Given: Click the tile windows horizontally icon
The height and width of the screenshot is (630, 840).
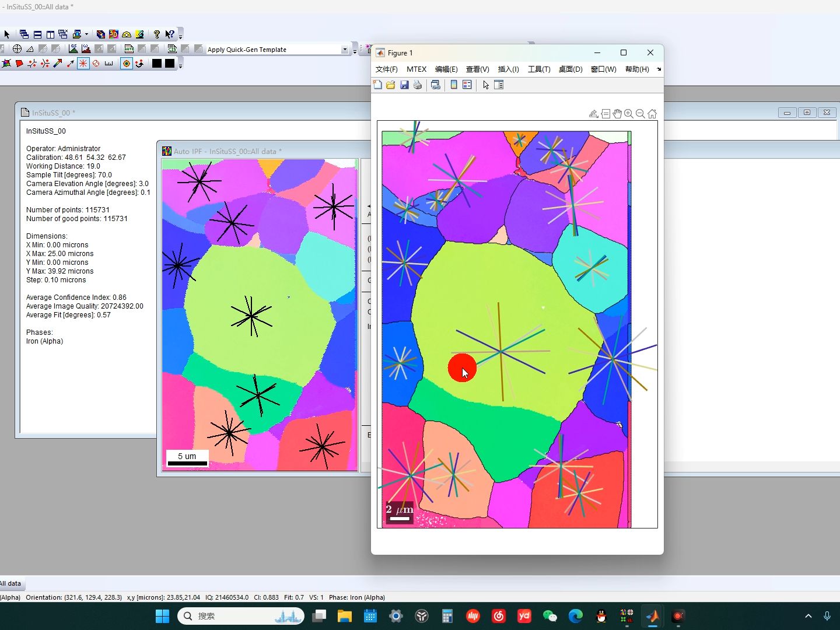Looking at the screenshot, I should [37, 34].
